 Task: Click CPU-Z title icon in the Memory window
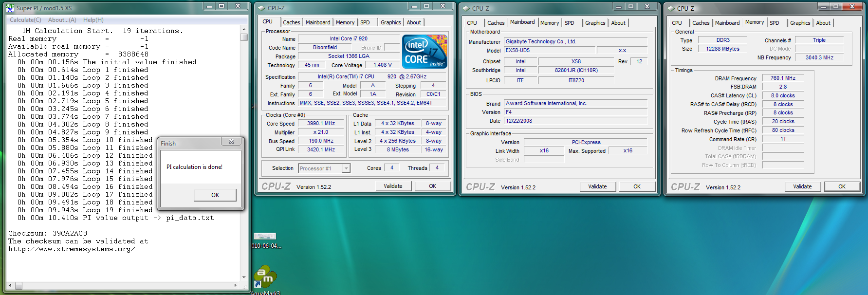[671, 8]
